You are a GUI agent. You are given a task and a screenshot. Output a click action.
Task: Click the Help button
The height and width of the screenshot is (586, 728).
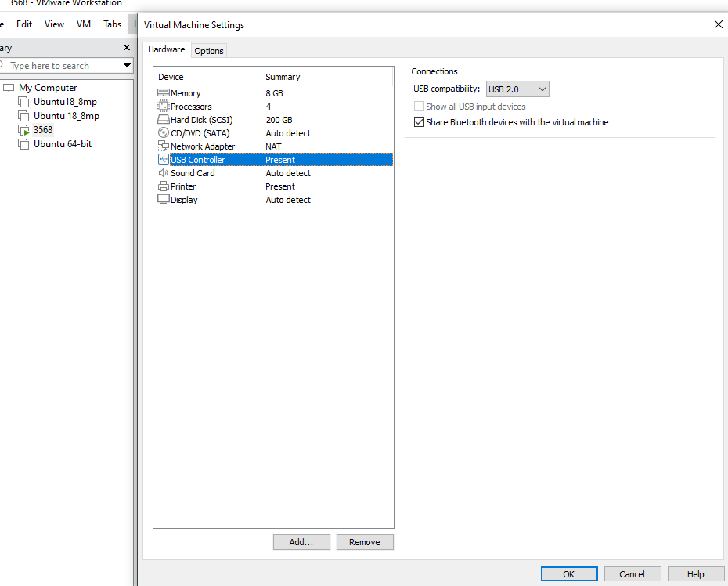(x=695, y=574)
